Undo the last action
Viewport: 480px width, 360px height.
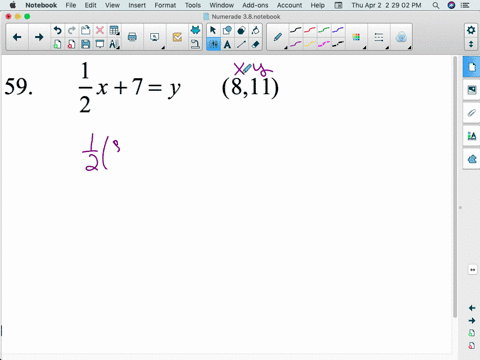click(x=57, y=30)
